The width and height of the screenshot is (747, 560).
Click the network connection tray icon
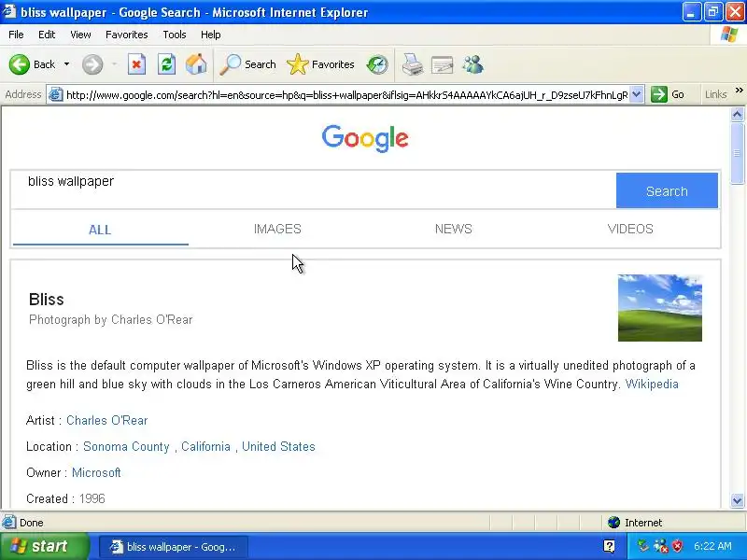661,546
